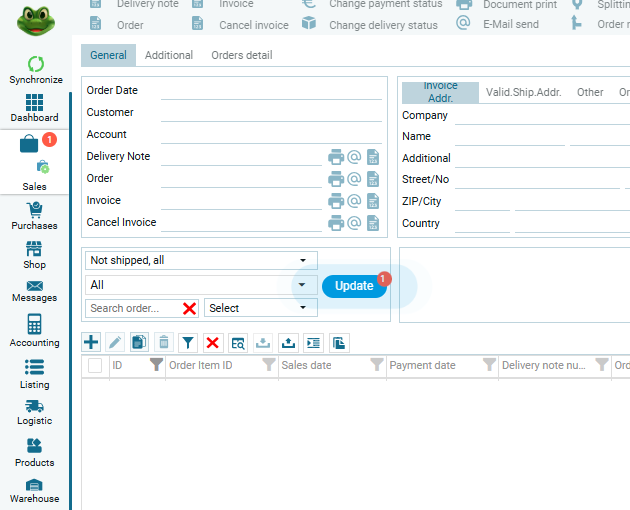
Task: Click the funnel filter toolbar icon
Action: [188, 342]
